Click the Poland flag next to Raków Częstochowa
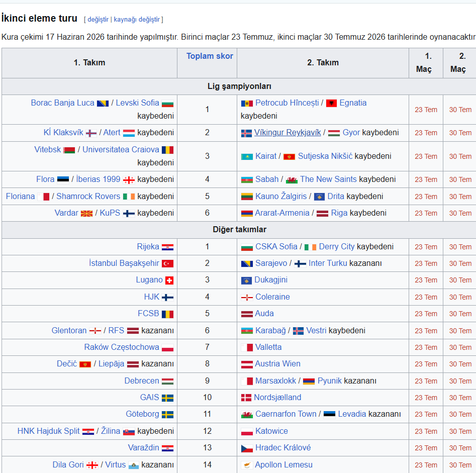 [167, 348]
